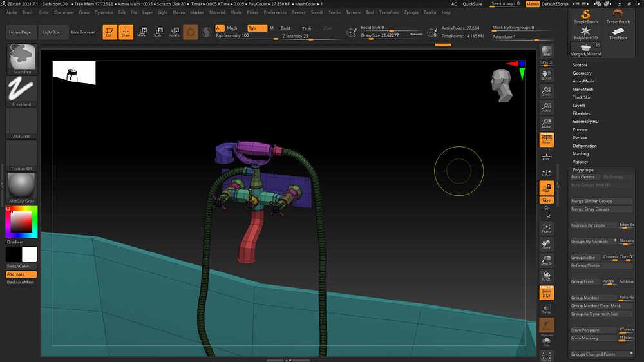Toggle the L.Sym local symmetry button
Screen dimensions: 644x362
(547, 173)
